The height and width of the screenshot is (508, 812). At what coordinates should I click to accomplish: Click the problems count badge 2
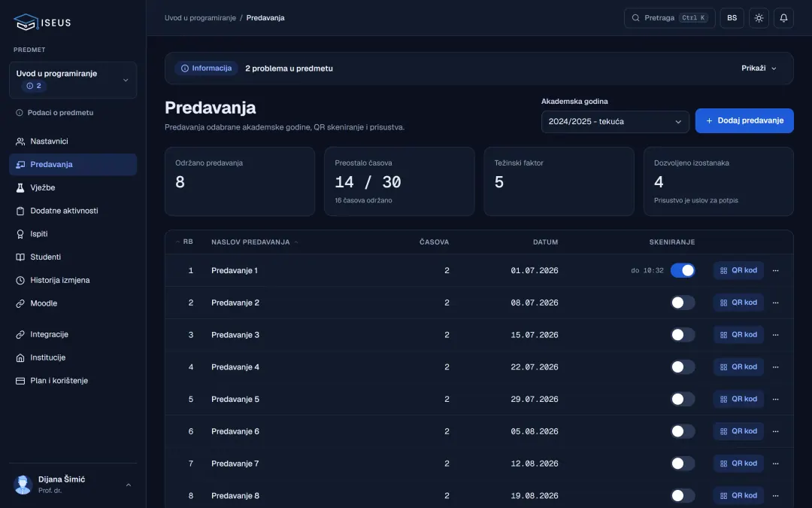coord(34,86)
